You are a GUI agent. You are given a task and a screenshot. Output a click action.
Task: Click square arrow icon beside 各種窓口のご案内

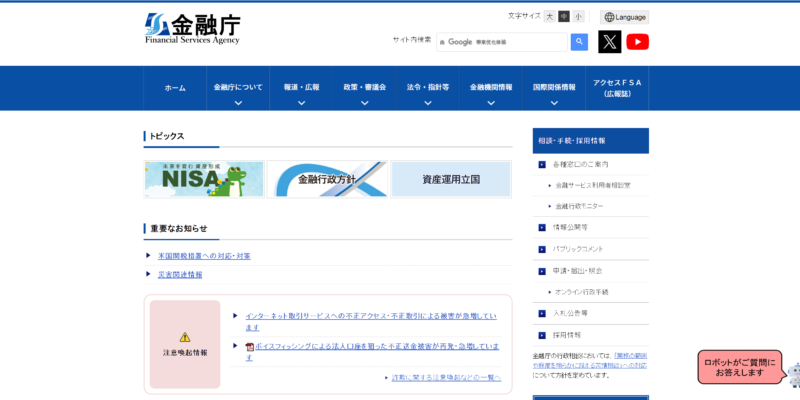pyautogui.click(x=542, y=164)
